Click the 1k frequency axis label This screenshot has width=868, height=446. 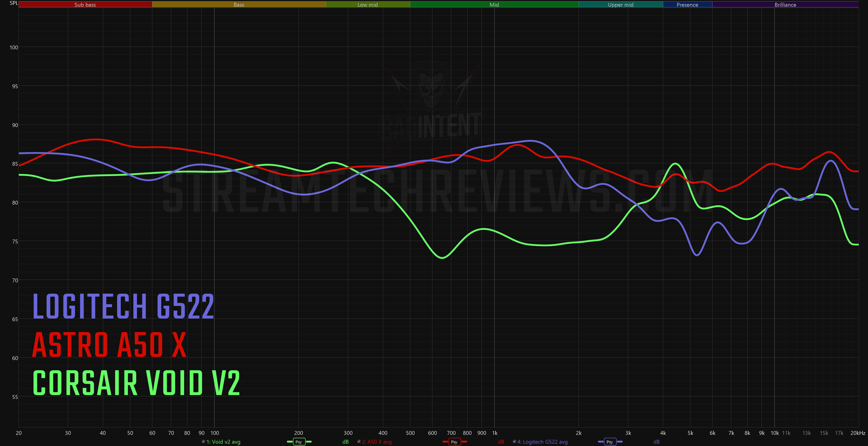pos(495,433)
